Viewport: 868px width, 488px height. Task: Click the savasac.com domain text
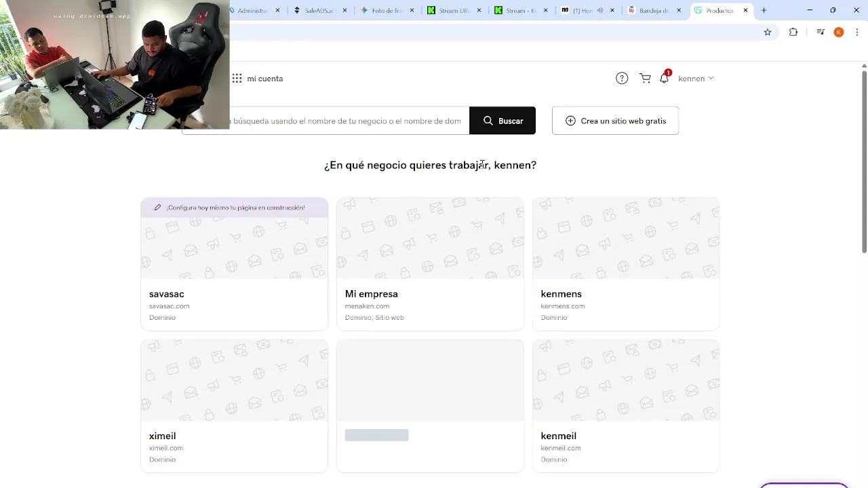(x=170, y=306)
